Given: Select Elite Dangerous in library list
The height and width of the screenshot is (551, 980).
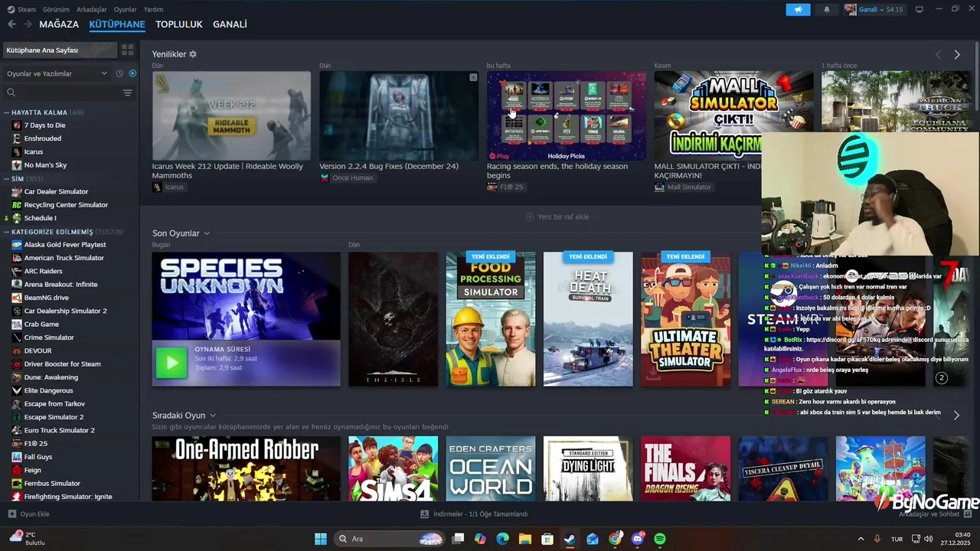Looking at the screenshot, I should pyautogui.click(x=48, y=390).
